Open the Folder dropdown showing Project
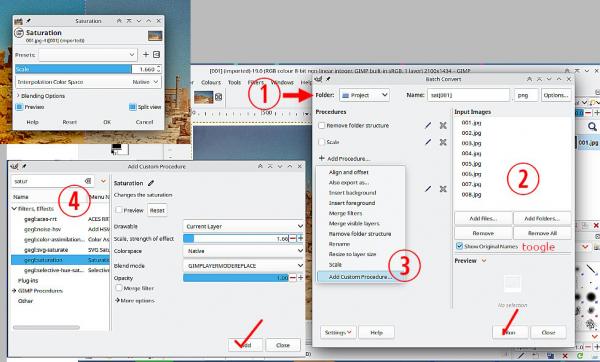600x362 pixels. coord(364,95)
